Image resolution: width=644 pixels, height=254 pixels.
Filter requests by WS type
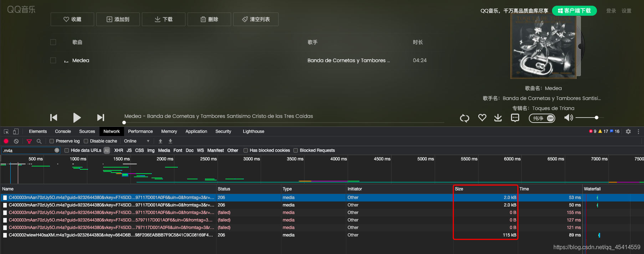[x=200, y=150]
